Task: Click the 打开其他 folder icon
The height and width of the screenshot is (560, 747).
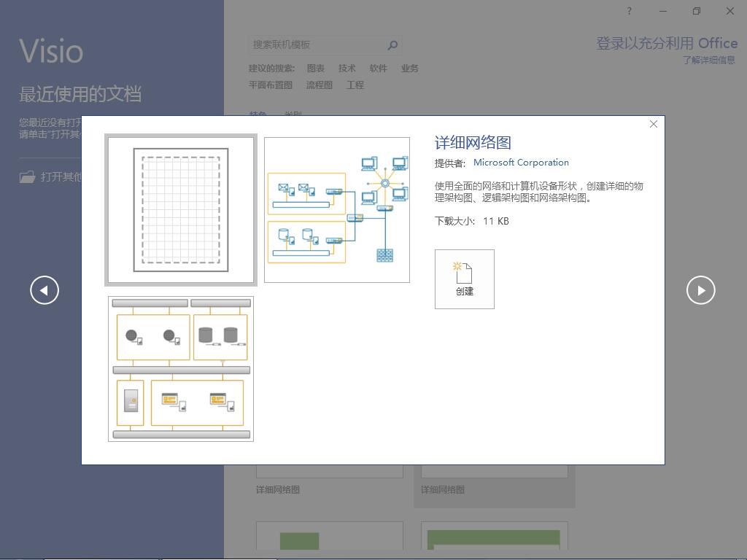Action: pyautogui.click(x=27, y=177)
